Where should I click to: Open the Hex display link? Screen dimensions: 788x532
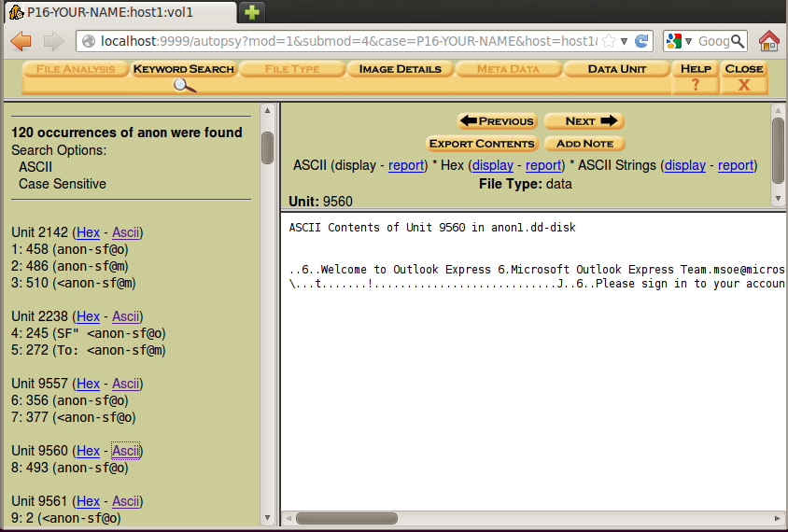tap(493, 165)
